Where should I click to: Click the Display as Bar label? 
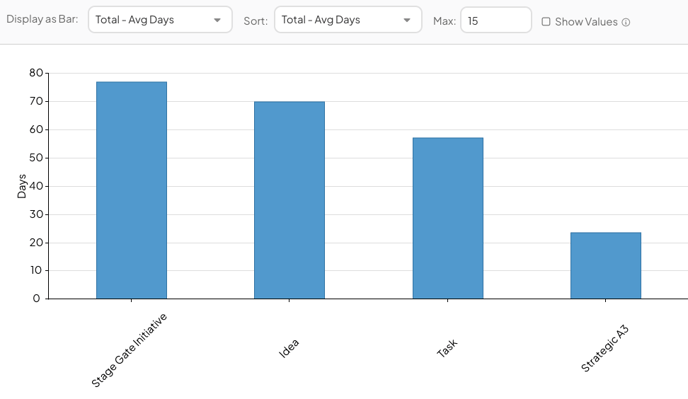(x=42, y=19)
